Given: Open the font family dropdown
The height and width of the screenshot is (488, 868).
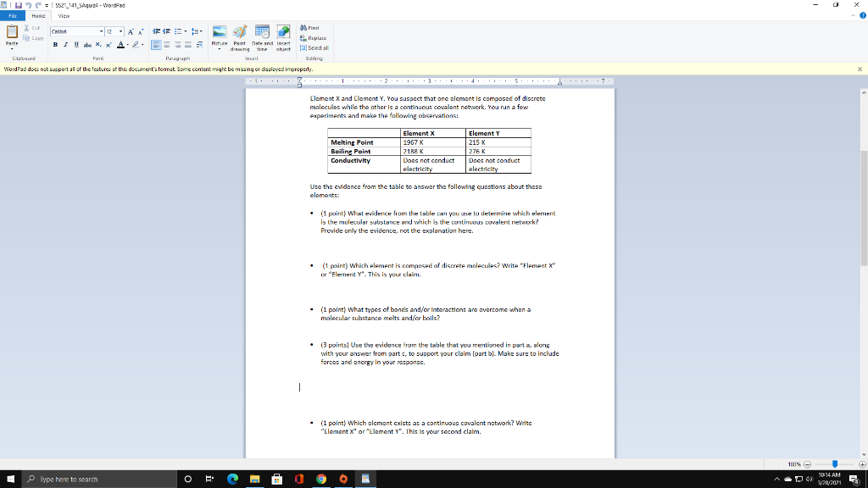Looking at the screenshot, I should tap(103, 32).
